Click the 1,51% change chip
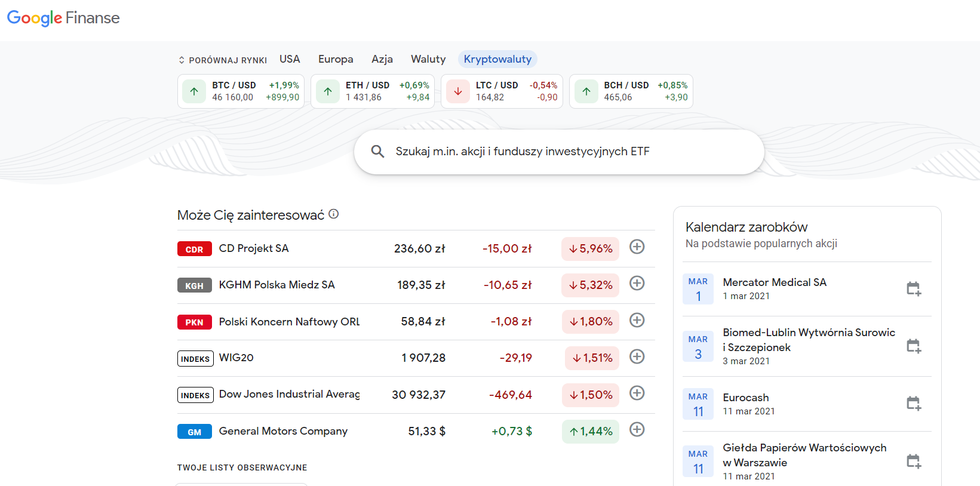The width and height of the screenshot is (980, 486). pyautogui.click(x=592, y=358)
